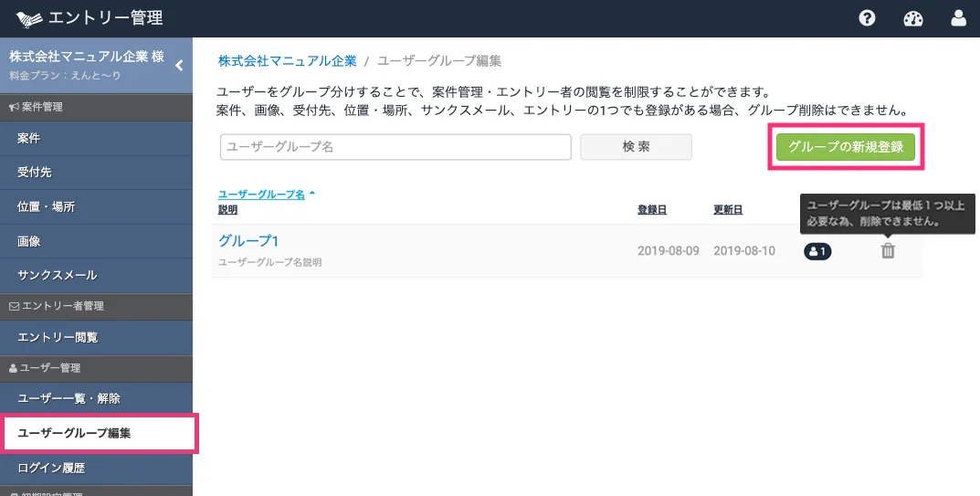Screen dimensions: 980x496
Task: Click the 検索 button
Action: [636, 147]
